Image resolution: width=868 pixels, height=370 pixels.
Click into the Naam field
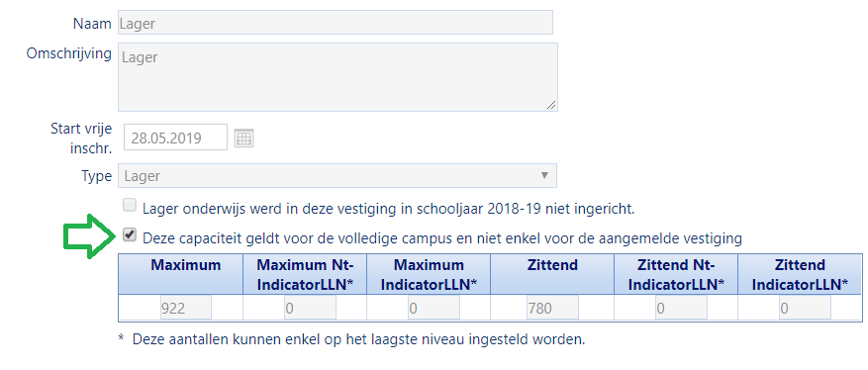335,23
